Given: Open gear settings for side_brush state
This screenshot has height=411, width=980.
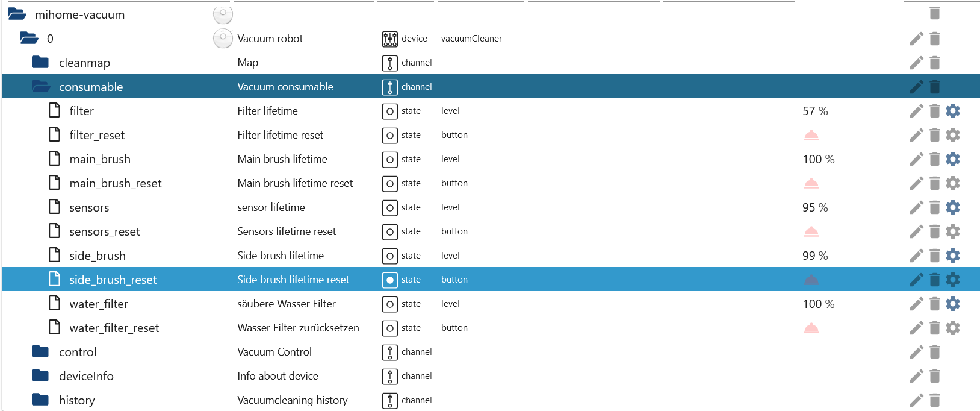Looking at the screenshot, I should click(x=952, y=256).
